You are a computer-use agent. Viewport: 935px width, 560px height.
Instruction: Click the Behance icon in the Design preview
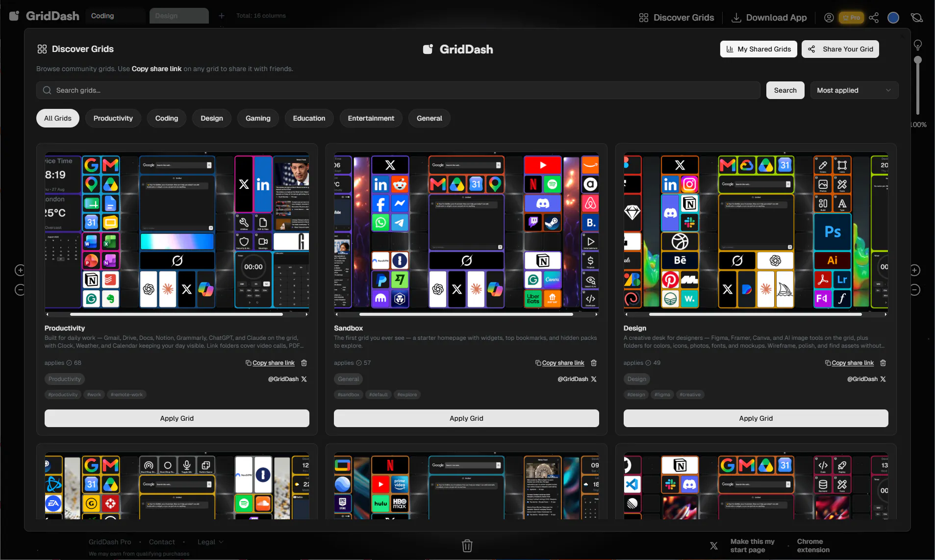tap(680, 260)
